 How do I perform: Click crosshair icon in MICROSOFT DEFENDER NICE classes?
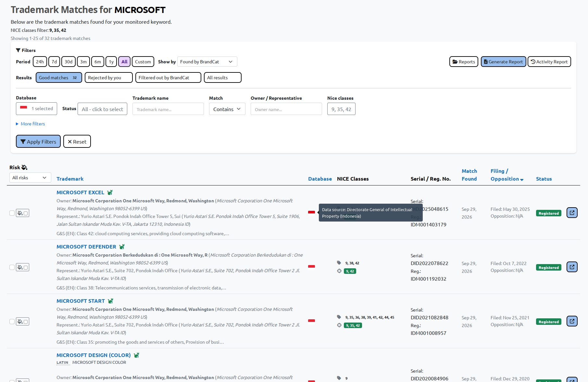339,271
